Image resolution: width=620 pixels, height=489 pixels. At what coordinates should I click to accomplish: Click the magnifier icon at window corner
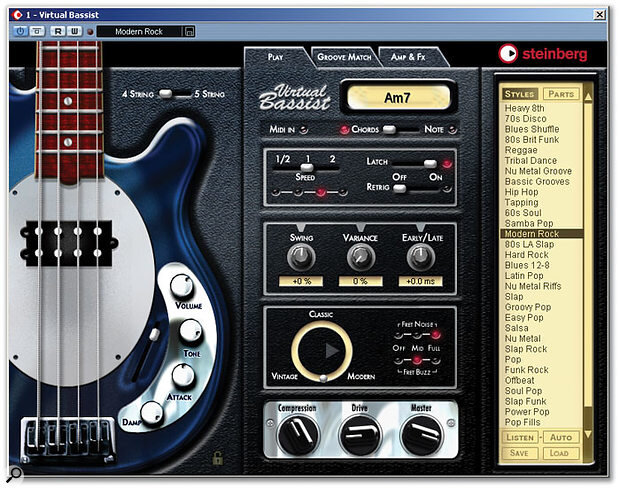(16, 473)
